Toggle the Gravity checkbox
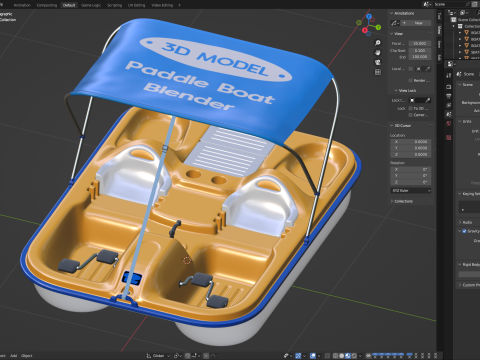The height and width of the screenshot is (360, 480). pyautogui.click(x=464, y=231)
